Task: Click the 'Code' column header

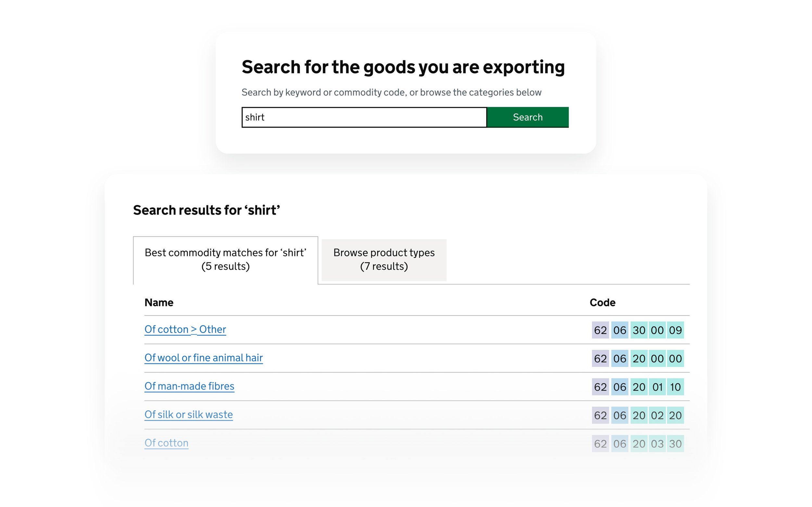Action: pos(602,302)
